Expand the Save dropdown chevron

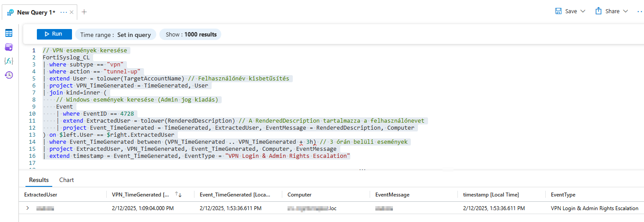tap(583, 11)
